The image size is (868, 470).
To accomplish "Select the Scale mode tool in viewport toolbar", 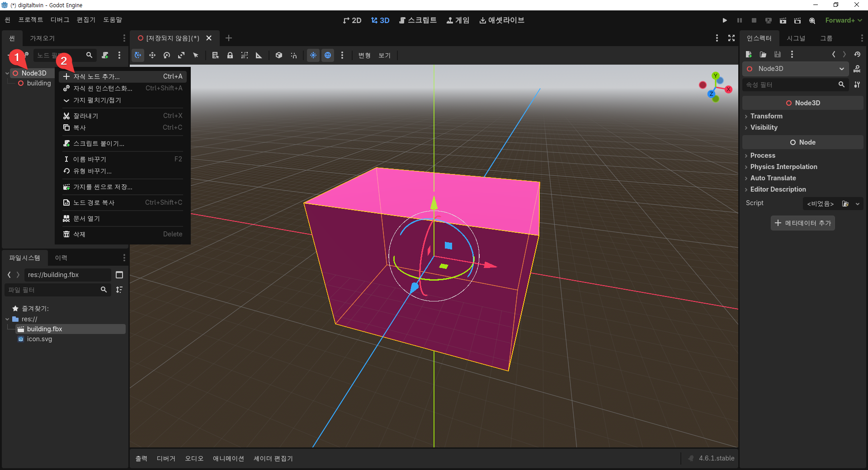I will pyautogui.click(x=181, y=55).
